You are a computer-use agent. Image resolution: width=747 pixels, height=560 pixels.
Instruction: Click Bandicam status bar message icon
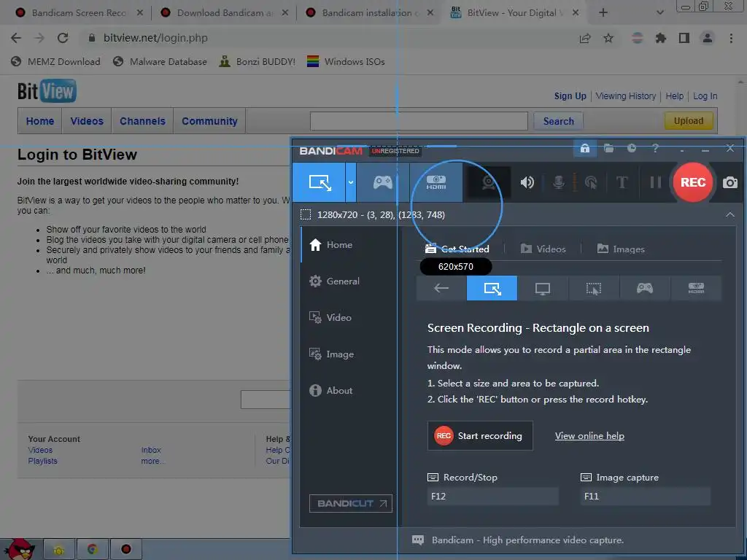(x=418, y=540)
